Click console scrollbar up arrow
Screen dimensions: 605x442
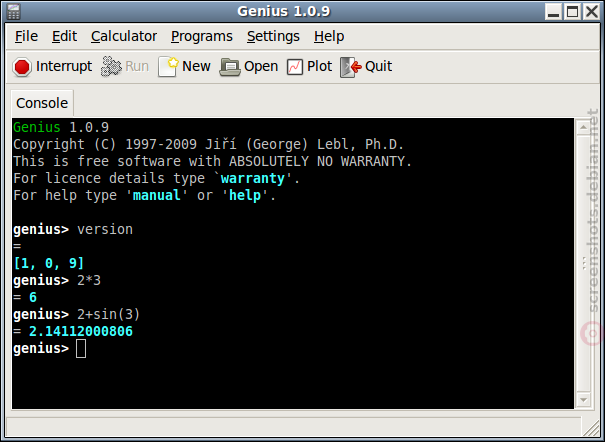click(583, 127)
